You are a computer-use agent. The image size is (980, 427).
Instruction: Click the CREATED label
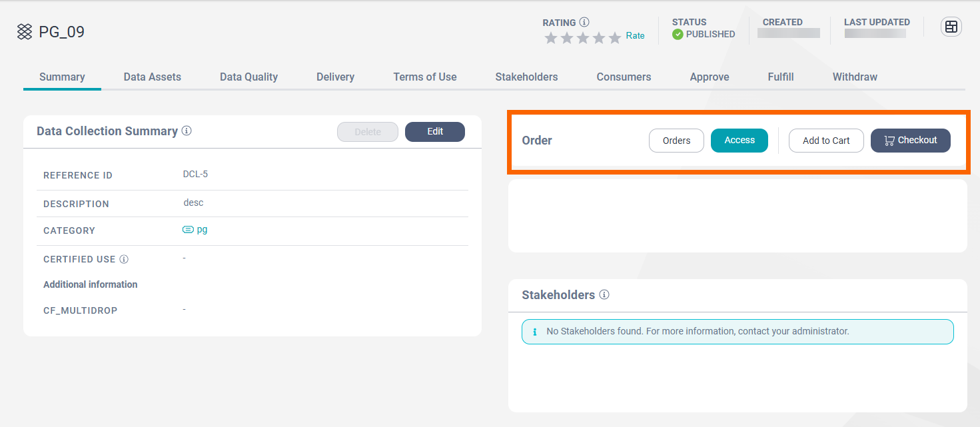(783, 22)
